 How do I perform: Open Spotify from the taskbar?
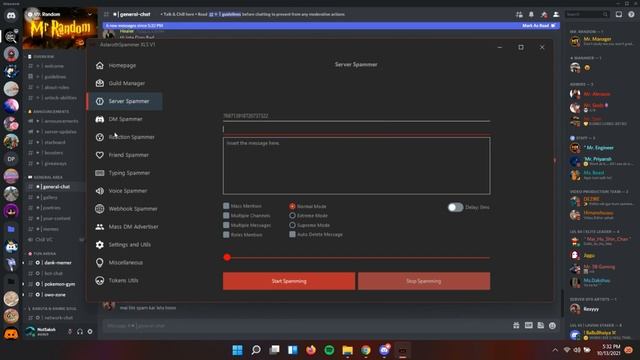coord(329,350)
